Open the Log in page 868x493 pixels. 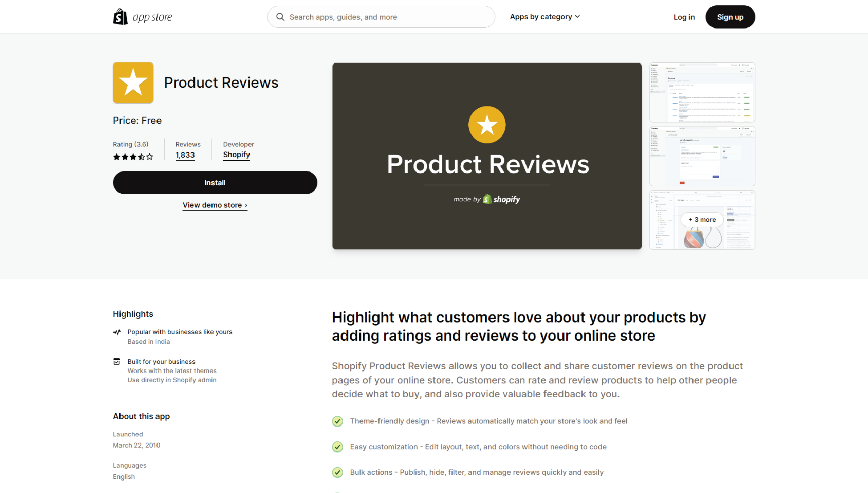pos(684,17)
